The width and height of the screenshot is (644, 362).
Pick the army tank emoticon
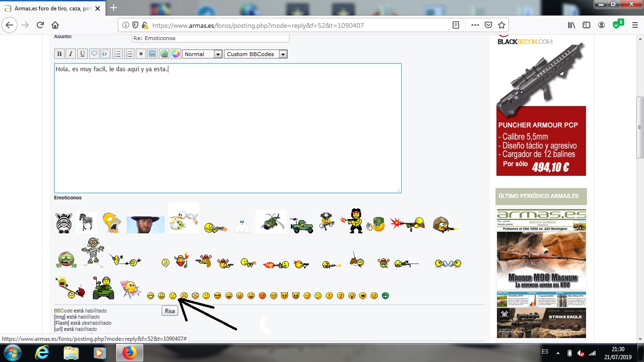point(103,288)
